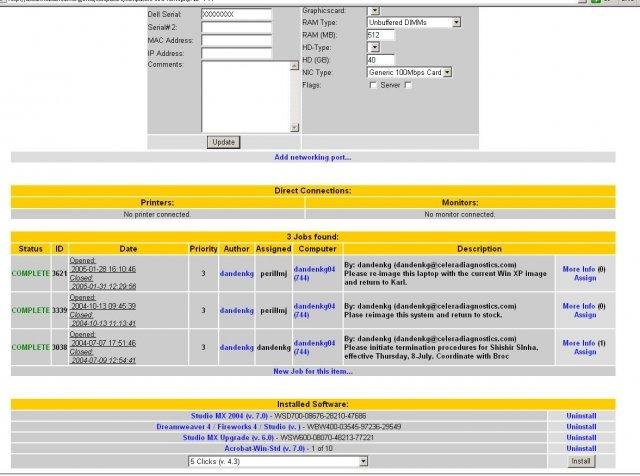The image size is (640, 476).
Task: Click the Priority column header
Action: tap(203, 249)
